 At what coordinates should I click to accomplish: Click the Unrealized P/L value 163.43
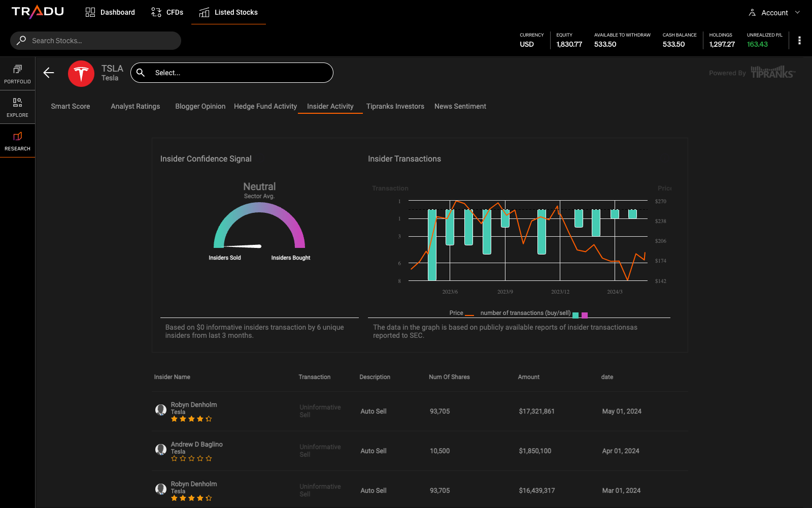(757, 44)
